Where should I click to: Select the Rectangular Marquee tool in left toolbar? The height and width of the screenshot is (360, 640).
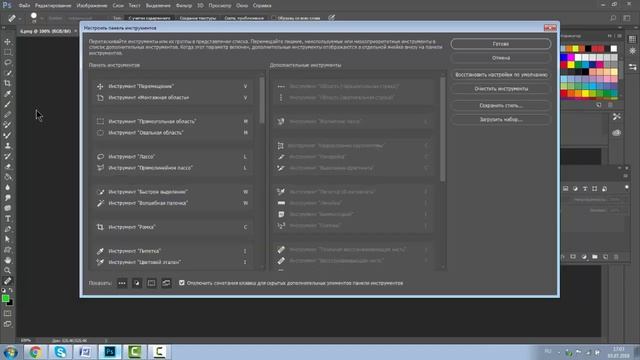point(8,52)
